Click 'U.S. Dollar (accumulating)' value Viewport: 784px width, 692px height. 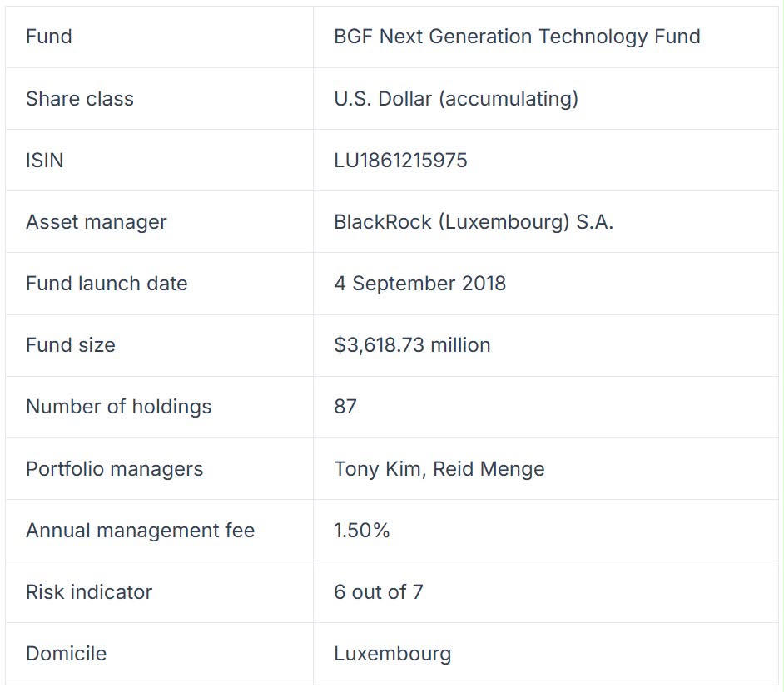click(456, 99)
